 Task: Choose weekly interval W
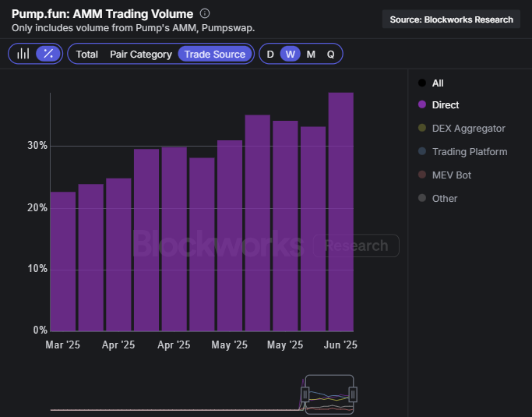[290, 54]
